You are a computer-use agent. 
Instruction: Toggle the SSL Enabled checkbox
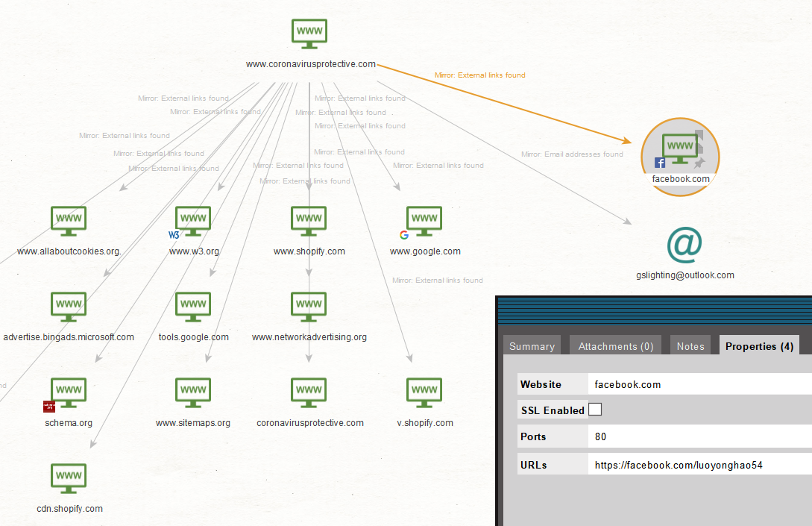click(x=595, y=410)
